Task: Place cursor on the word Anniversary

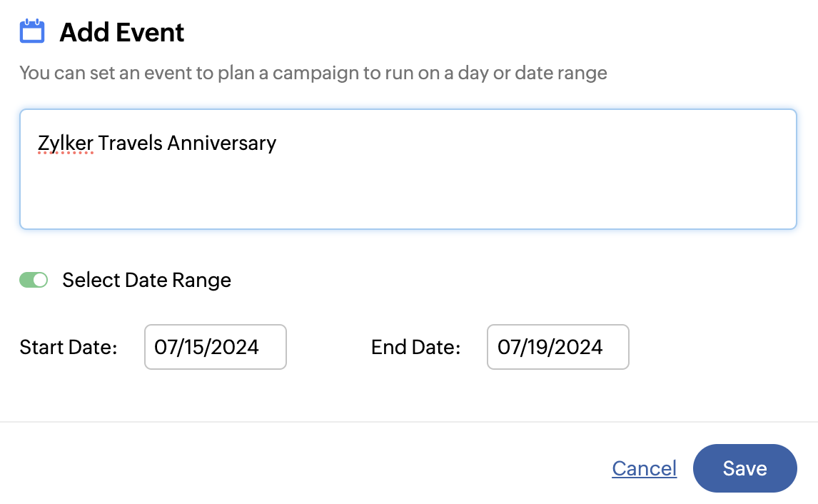Action: point(221,143)
